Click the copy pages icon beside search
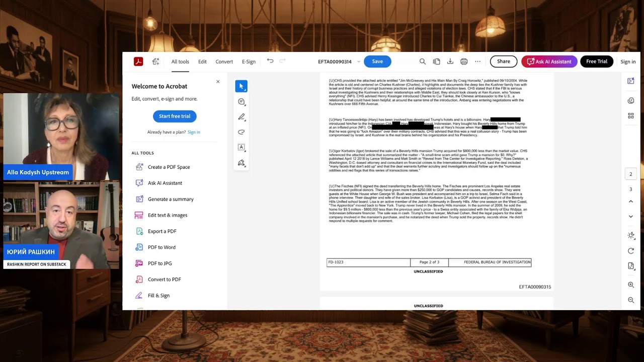 pos(437,61)
